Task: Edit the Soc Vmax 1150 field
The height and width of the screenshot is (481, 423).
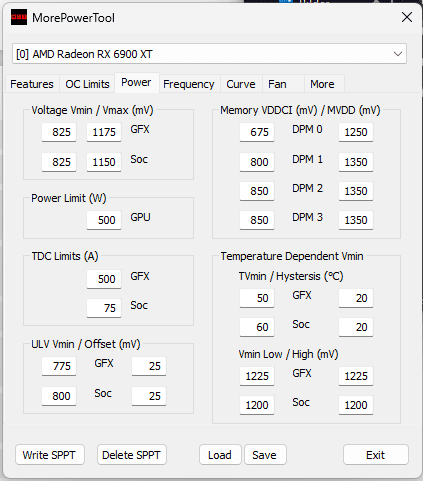Action: pyautogui.click(x=104, y=162)
